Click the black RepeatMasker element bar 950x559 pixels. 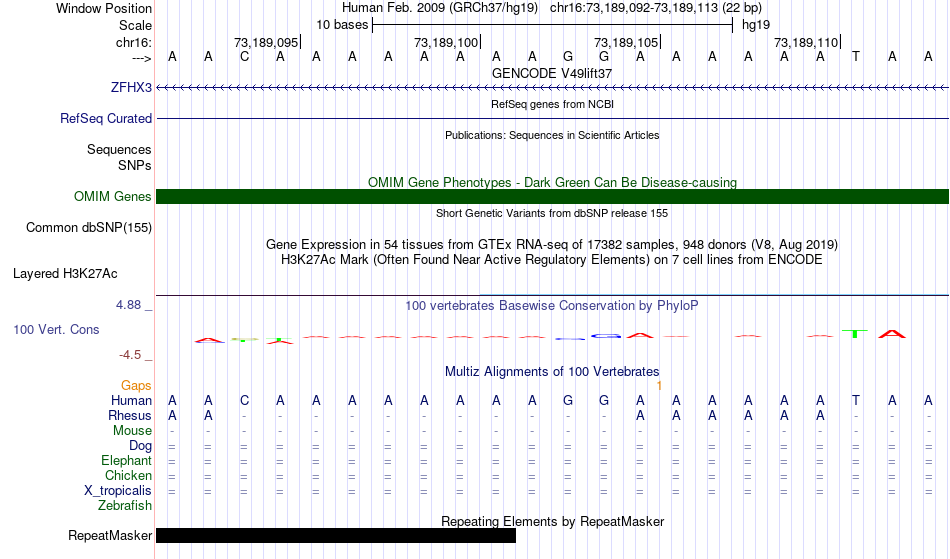click(336, 535)
